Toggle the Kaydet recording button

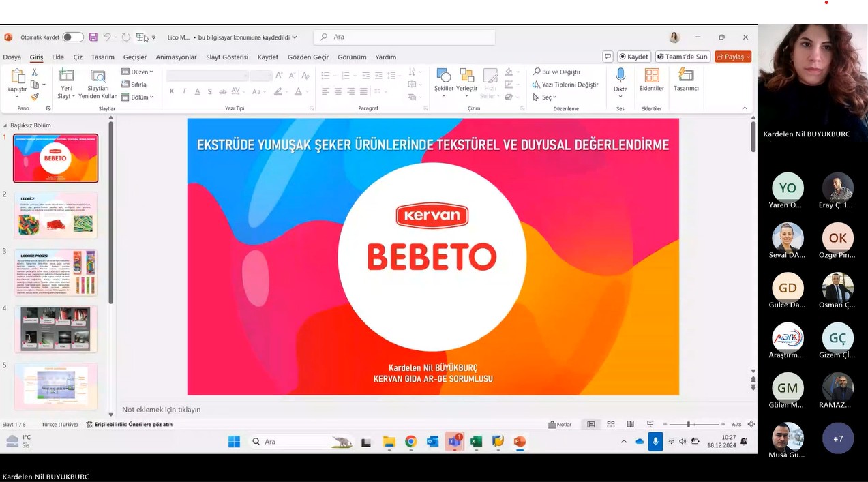tap(633, 57)
